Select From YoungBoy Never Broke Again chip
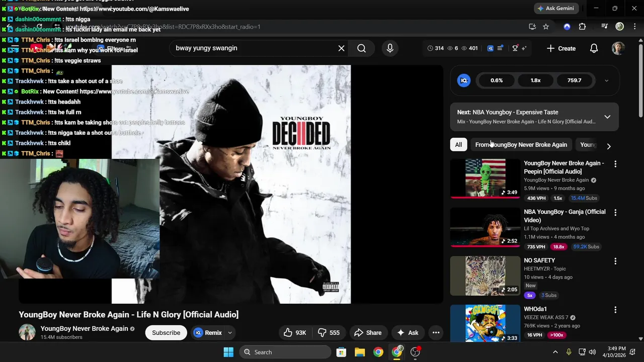 pyautogui.click(x=521, y=145)
